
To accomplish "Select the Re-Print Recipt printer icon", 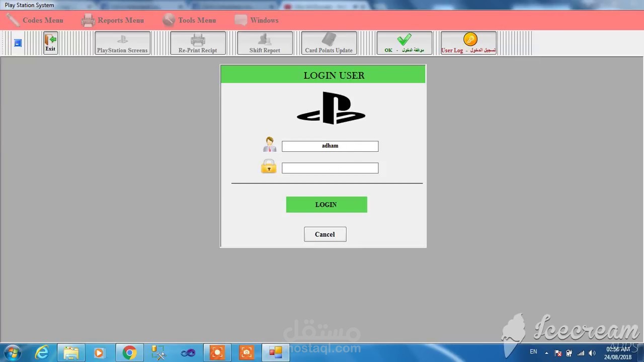I will [198, 43].
